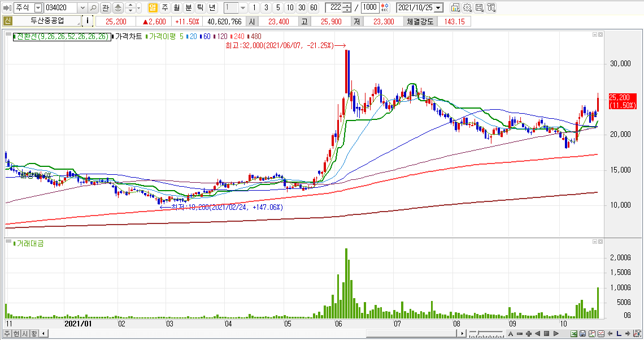
Task: Click the right arrow icon after the L
Action: tap(628, 333)
